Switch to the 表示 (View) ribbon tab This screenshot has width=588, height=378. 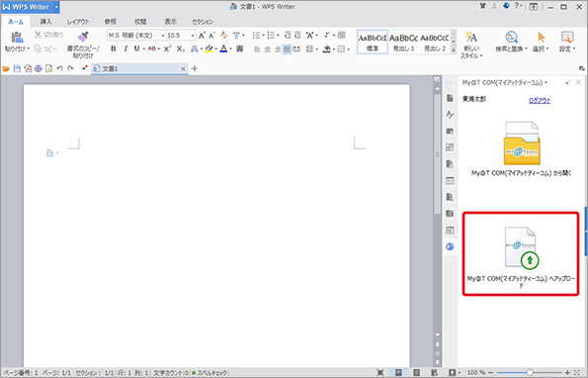(171, 22)
